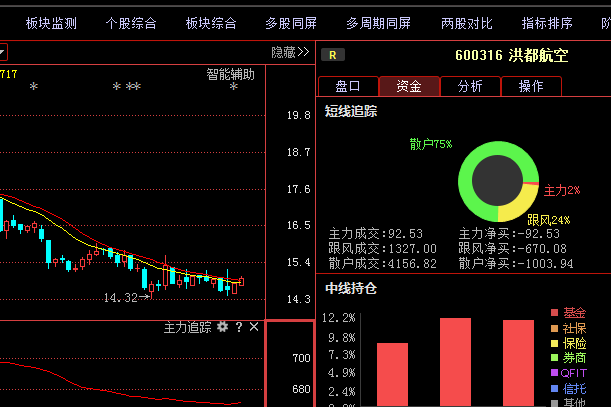This screenshot has width=611, height=407.
Task: Click 跟风净买:-670.08 value
Action: click(x=512, y=249)
